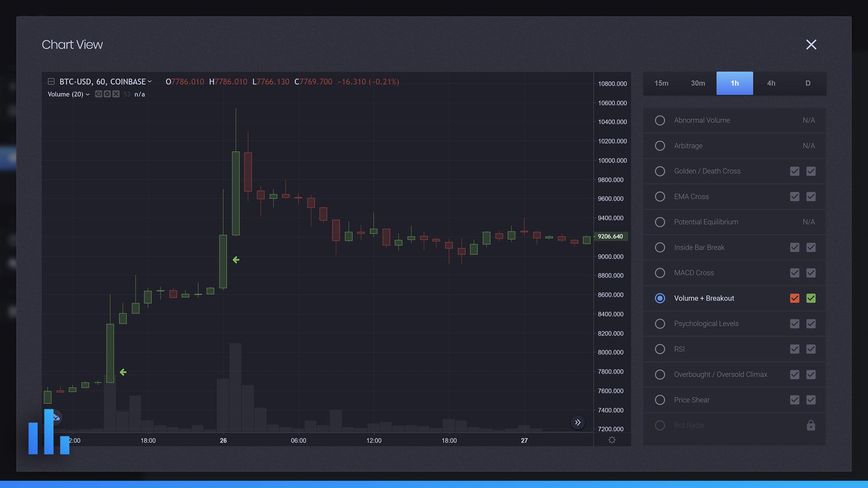Click the green breakout arrow near 7800

click(x=123, y=372)
